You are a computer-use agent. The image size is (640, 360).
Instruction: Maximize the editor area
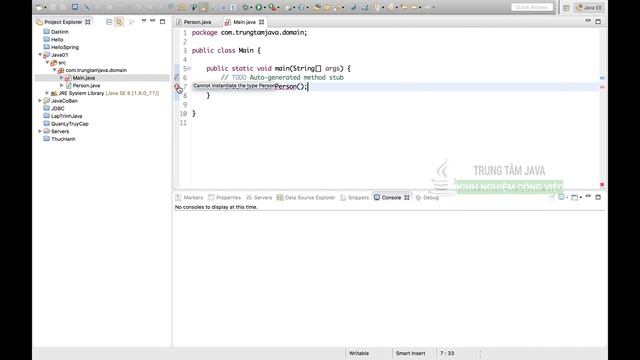(598, 21)
